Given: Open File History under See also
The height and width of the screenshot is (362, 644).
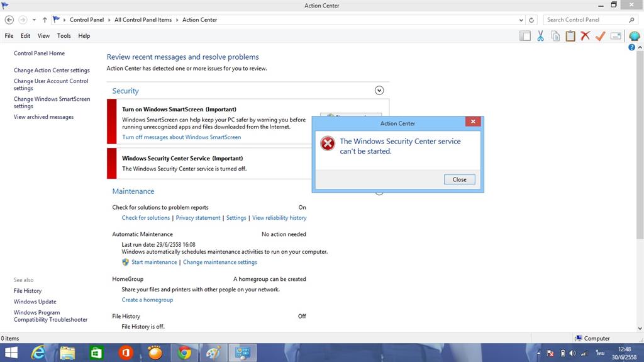Looking at the screenshot, I should (28, 291).
